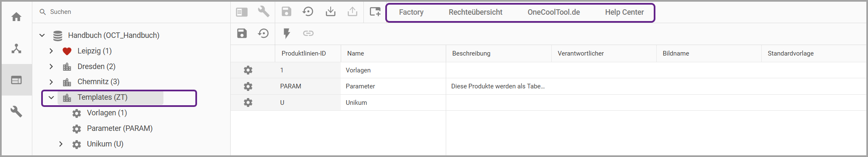The height and width of the screenshot is (157, 868).
Task: Click the Produktlinien-ID cell with value 1
Action: click(x=308, y=70)
